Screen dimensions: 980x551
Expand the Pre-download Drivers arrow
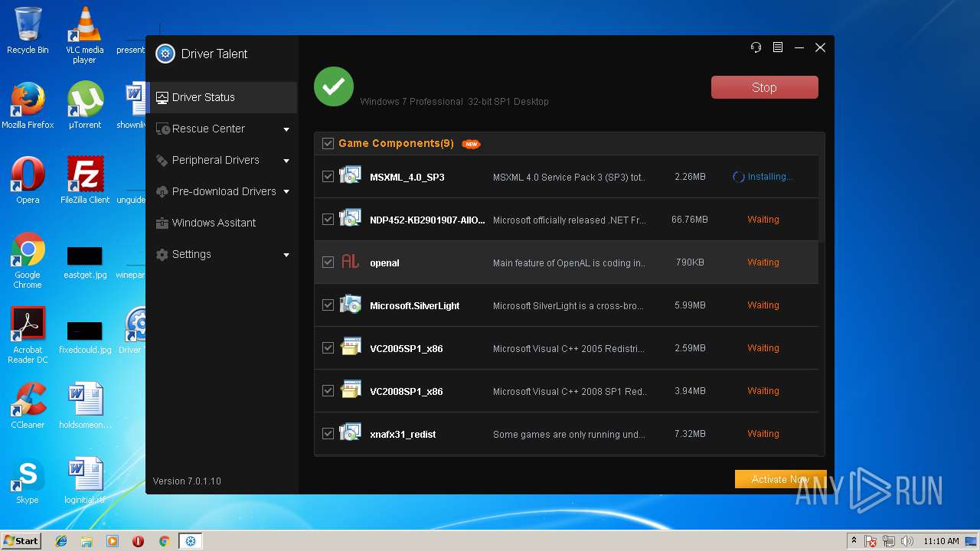[x=286, y=191]
